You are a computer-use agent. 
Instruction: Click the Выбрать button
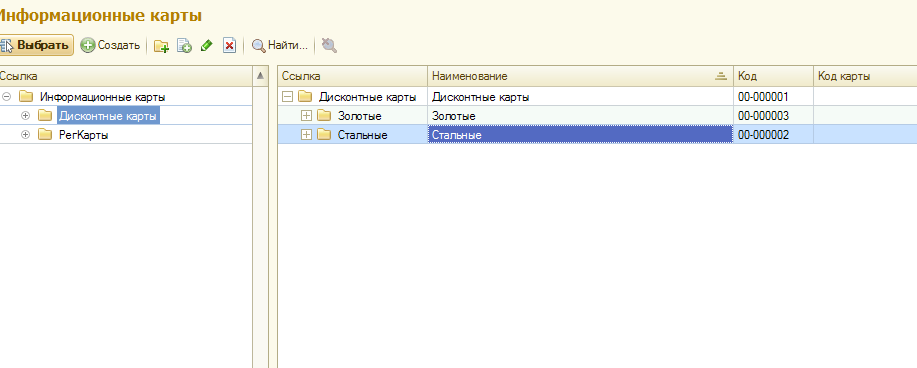[36, 45]
